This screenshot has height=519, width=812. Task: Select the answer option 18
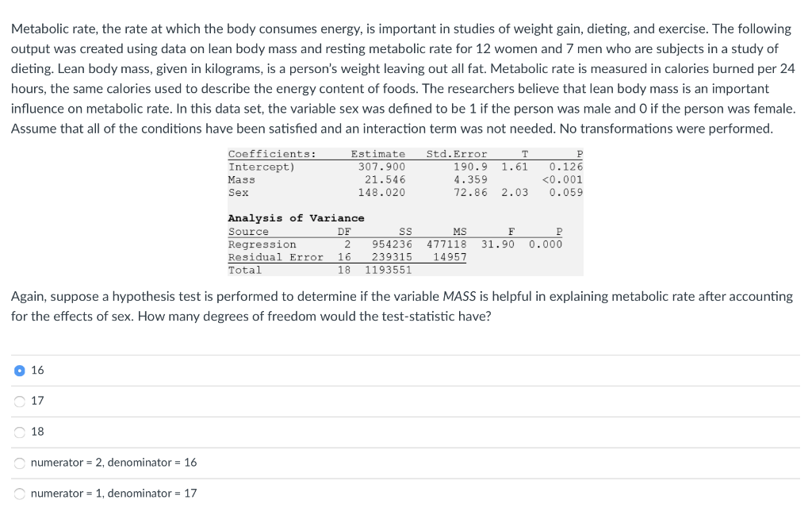(x=19, y=432)
